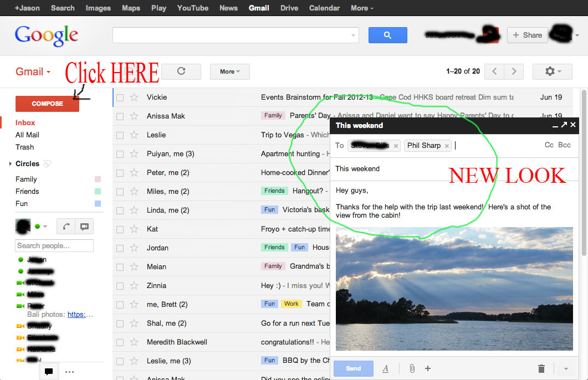Tick checkbox next to Linda, me (2)
Screen dimensions: 588x380
(x=120, y=210)
